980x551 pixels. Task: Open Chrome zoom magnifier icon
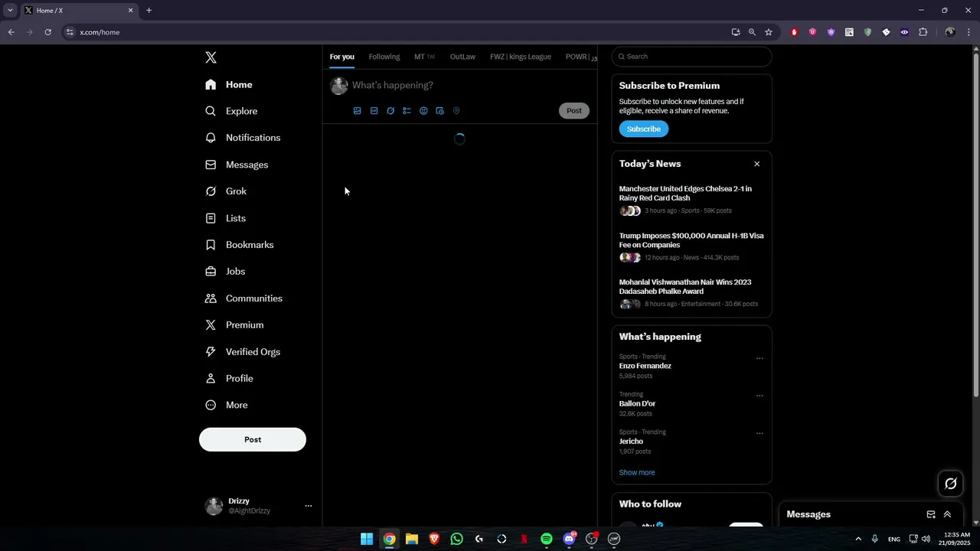pos(752,32)
